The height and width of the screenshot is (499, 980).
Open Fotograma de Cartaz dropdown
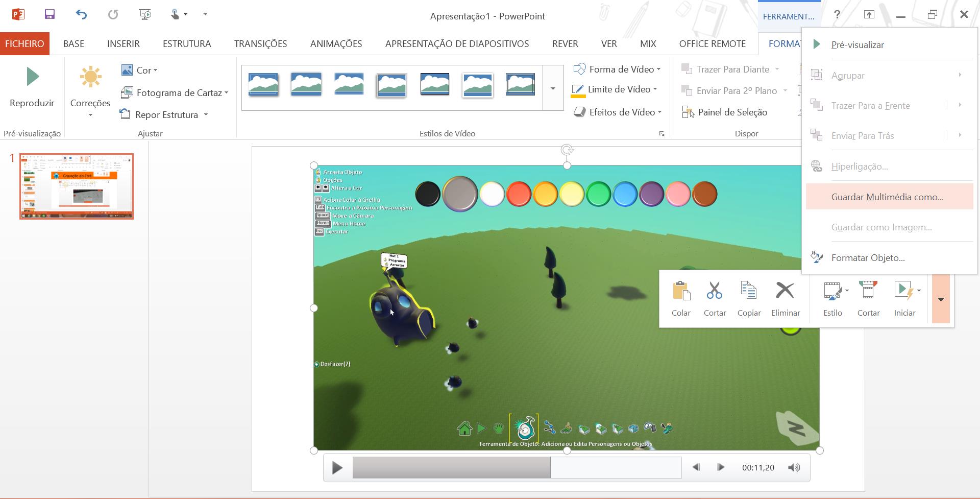point(175,92)
